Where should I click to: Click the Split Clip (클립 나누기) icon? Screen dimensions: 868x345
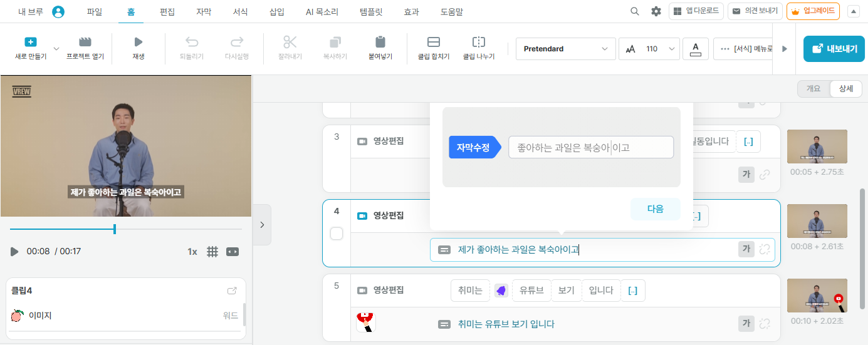[x=478, y=43]
